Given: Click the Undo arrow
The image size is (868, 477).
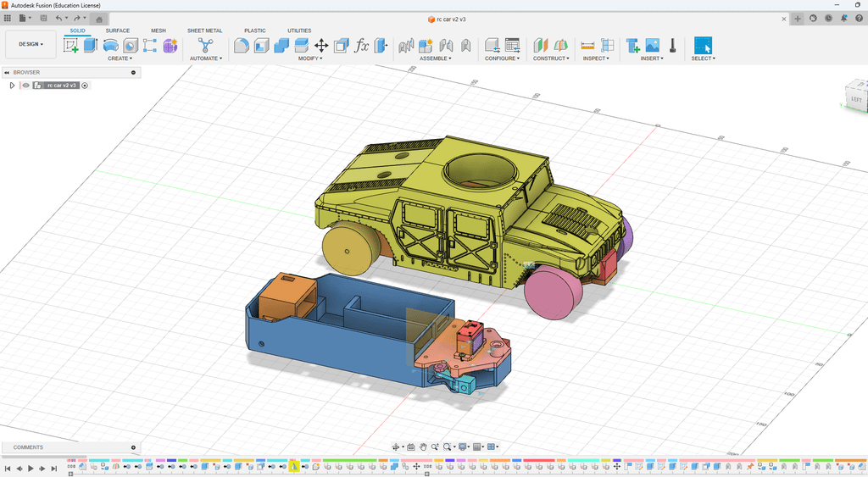Looking at the screenshot, I should pyautogui.click(x=58, y=19).
